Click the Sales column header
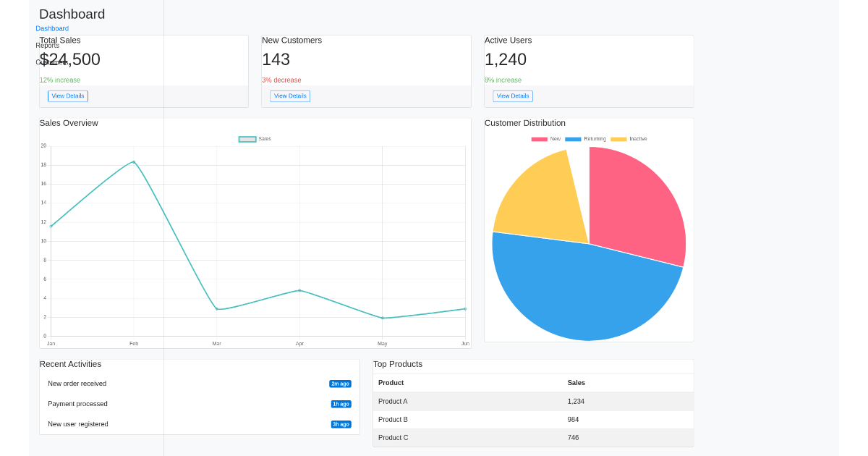 (x=576, y=383)
